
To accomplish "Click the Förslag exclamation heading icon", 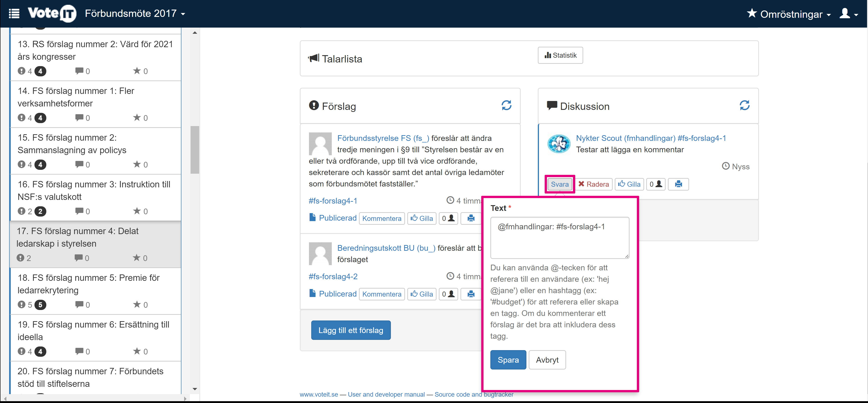I will pos(314,105).
